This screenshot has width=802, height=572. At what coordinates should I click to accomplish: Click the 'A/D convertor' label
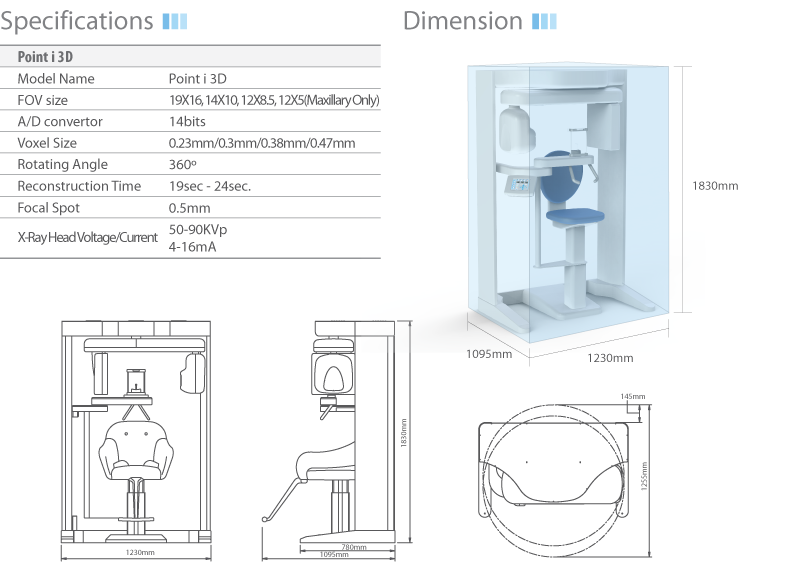(x=60, y=121)
